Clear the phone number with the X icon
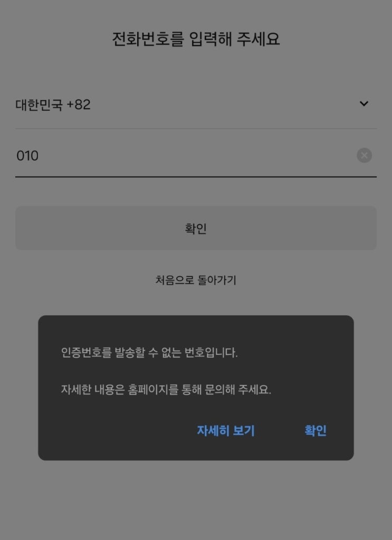Viewport: 392px width, 540px height. click(364, 156)
